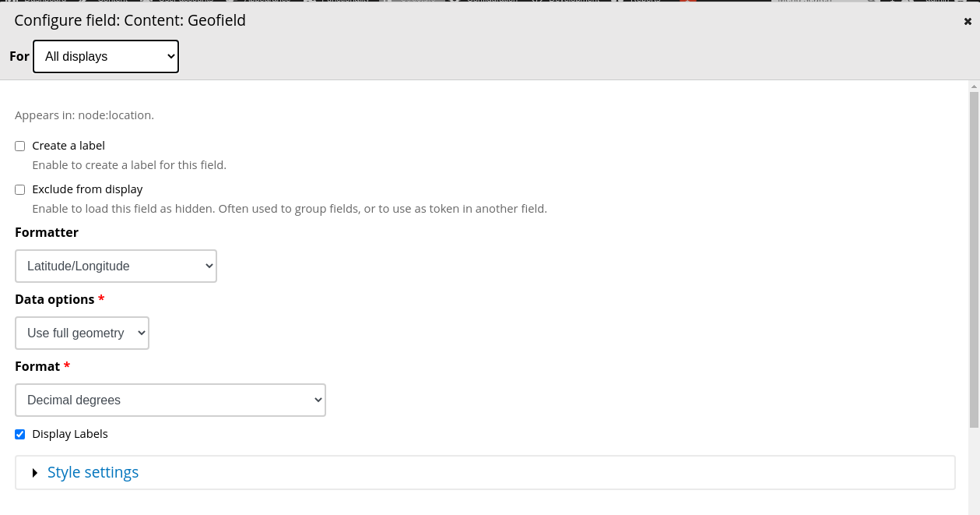The image size is (980, 515).
Task: Close the Configure field dialog
Action: click(x=968, y=22)
